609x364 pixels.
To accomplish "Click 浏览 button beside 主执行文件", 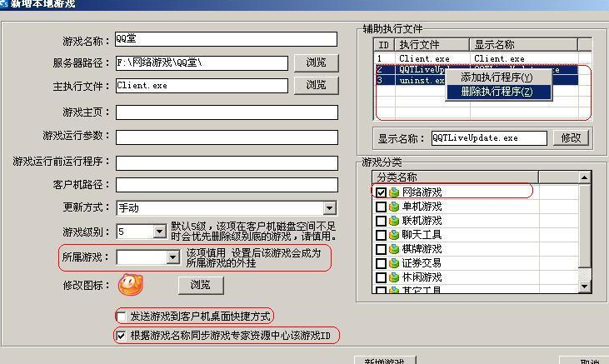I will [x=316, y=85].
